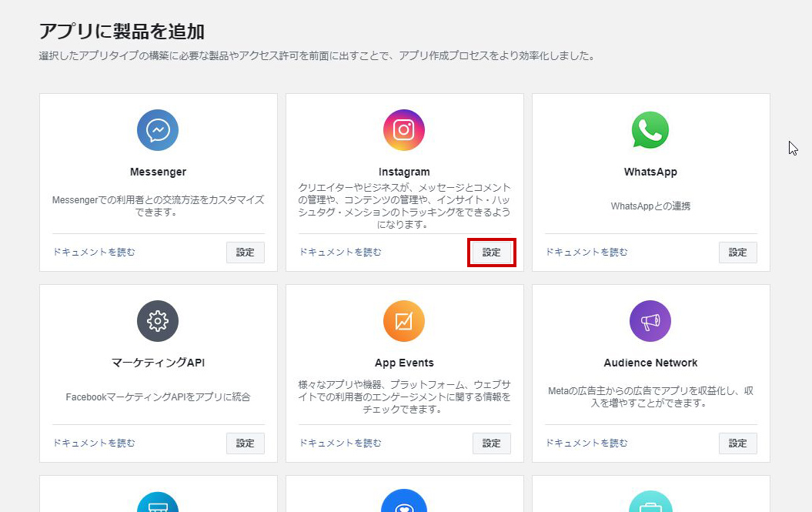Open ドキュメントを読む link for Messenger
The image size is (812, 512).
point(94,253)
